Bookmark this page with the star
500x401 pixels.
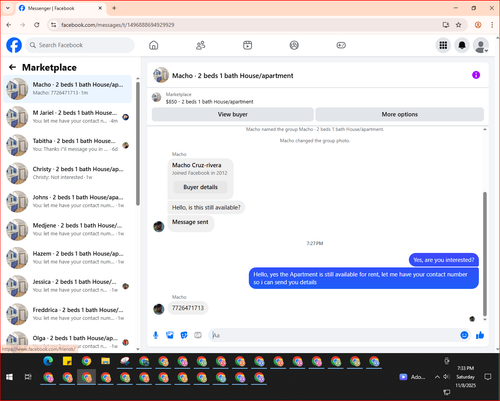tap(459, 25)
